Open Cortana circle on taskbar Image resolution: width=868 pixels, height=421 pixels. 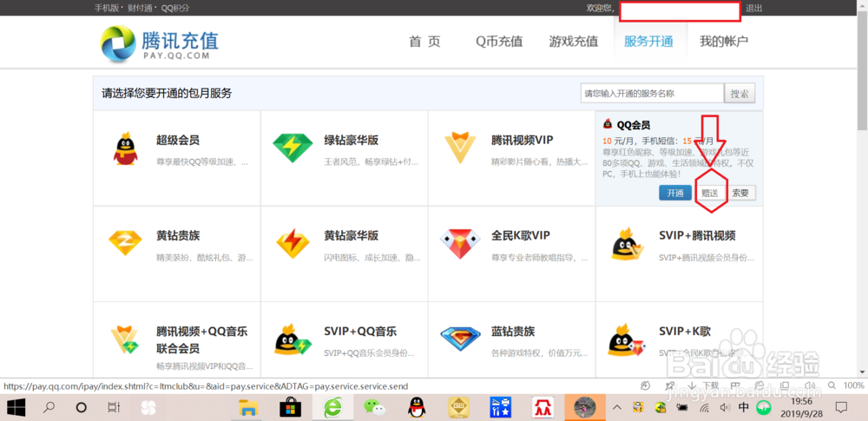tap(82, 408)
